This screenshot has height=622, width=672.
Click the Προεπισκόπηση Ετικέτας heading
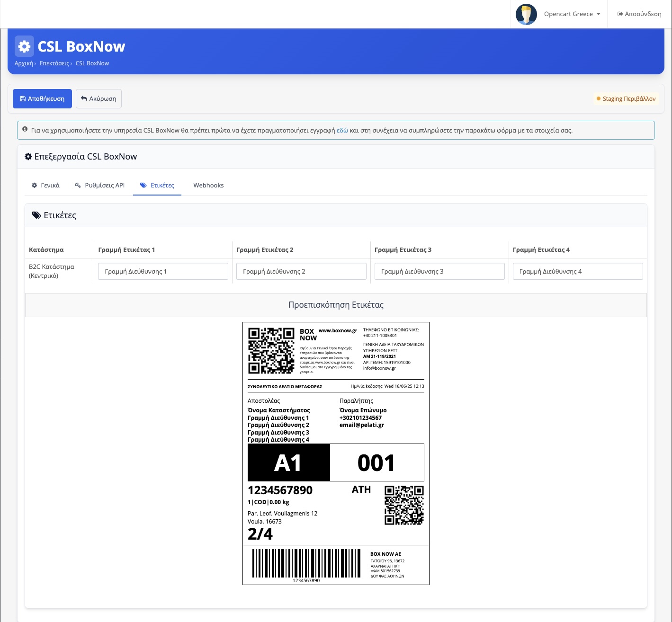click(336, 305)
